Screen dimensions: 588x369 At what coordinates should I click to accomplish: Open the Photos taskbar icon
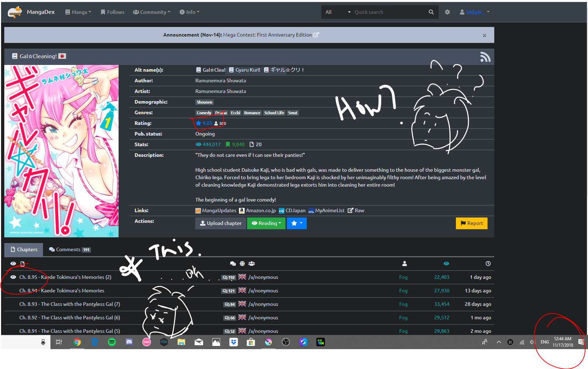pyautogui.click(x=216, y=342)
